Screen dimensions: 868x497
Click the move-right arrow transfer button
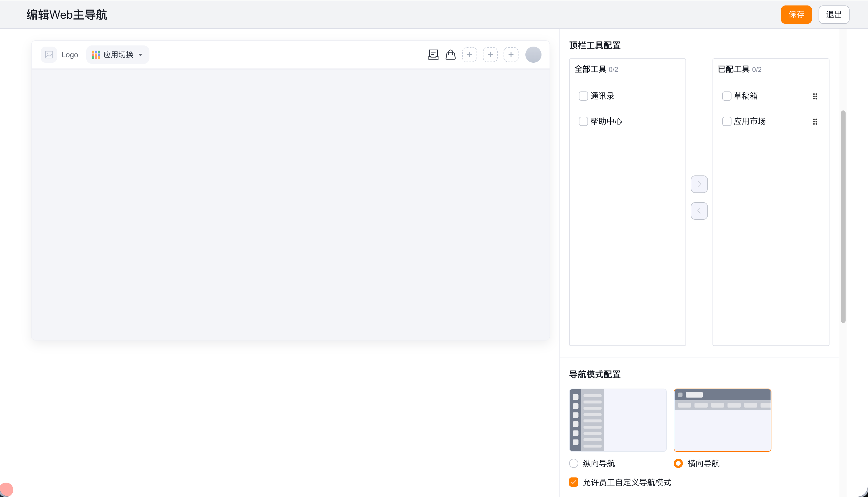click(699, 184)
